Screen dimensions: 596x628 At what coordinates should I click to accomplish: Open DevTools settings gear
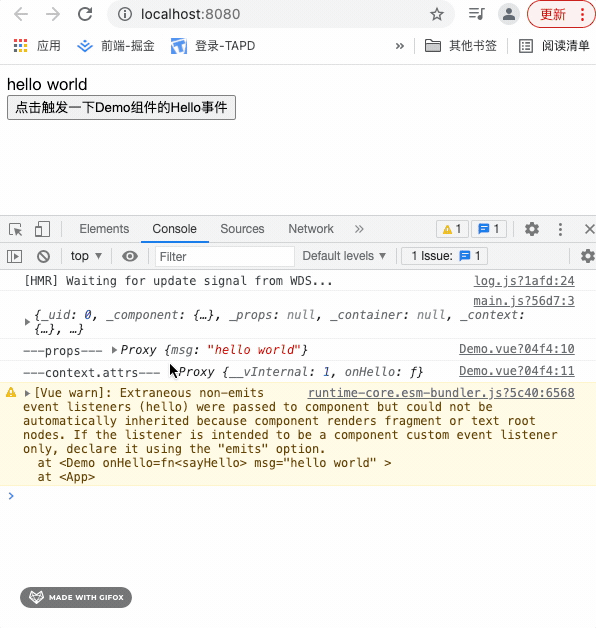click(532, 229)
